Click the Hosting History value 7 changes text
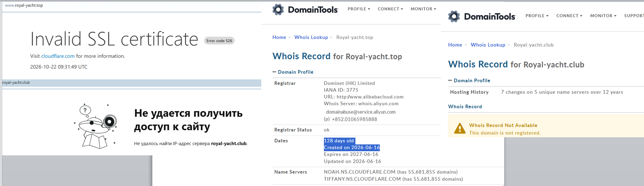This screenshot has width=644, height=186. [562, 92]
